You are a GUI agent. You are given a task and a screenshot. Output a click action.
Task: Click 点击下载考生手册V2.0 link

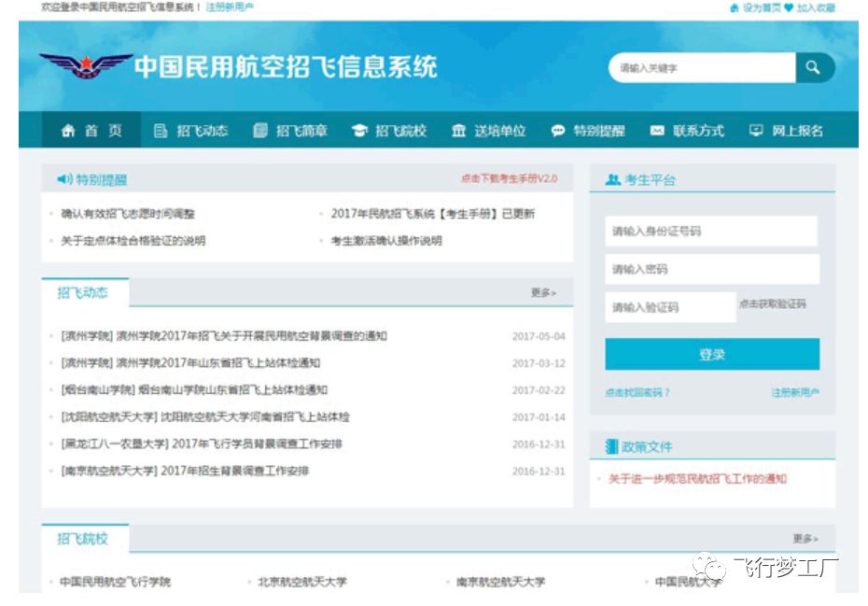pos(510,178)
